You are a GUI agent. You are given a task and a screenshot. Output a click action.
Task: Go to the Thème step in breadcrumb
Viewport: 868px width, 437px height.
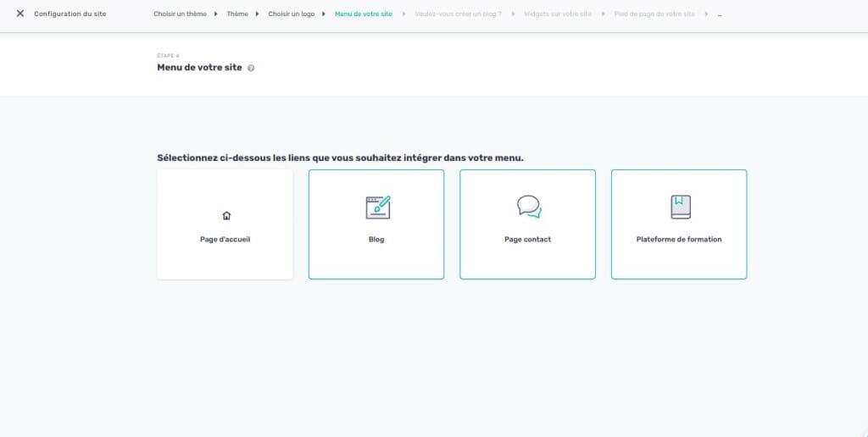point(237,14)
